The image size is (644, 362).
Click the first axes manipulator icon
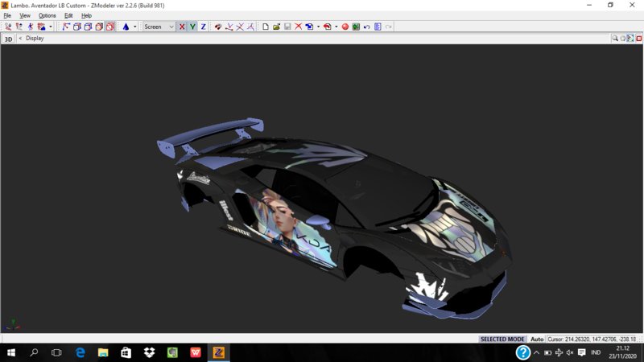[229, 27]
